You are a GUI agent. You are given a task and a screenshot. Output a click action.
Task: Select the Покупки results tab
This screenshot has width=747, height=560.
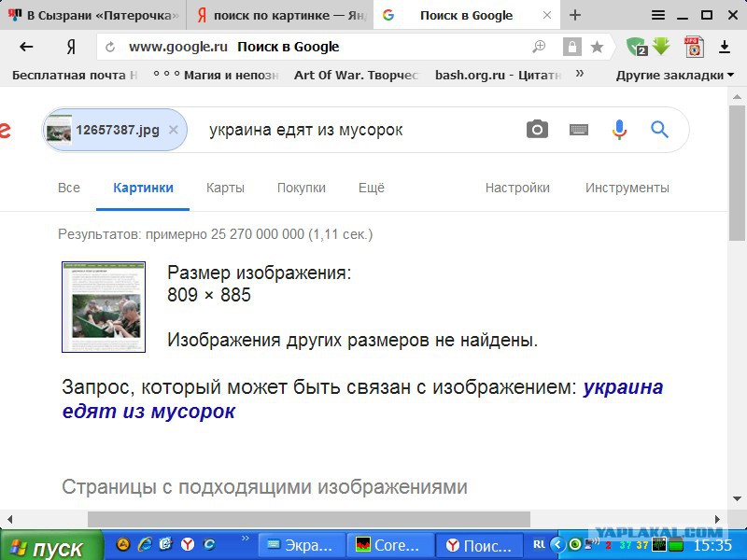coord(302,188)
